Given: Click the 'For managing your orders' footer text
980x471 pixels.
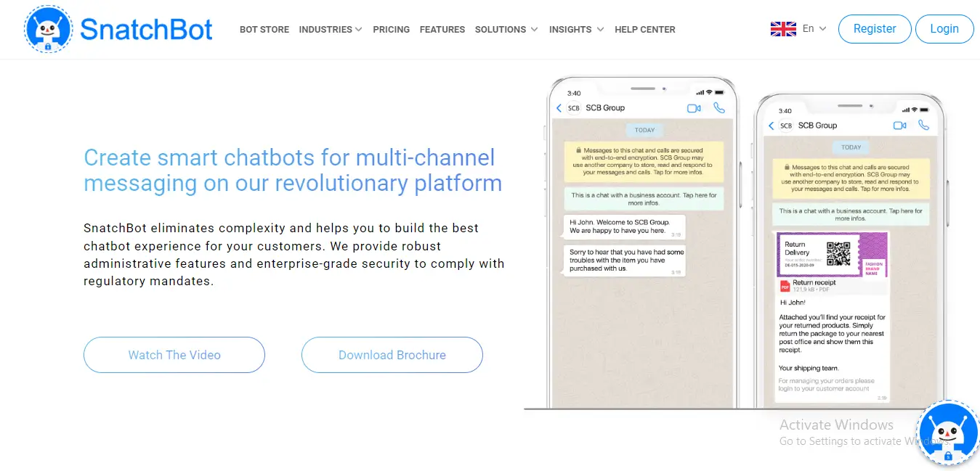Looking at the screenshot, I should point(827,385).
